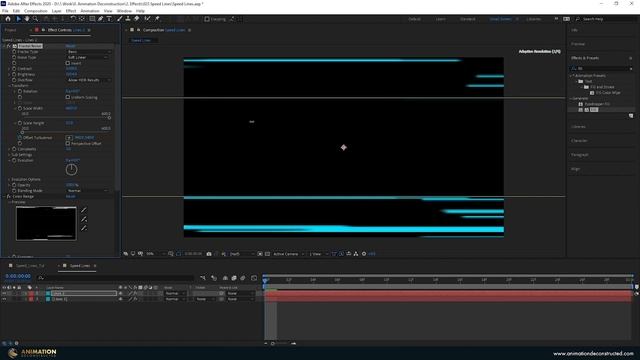The image size is (640, 360).
Task: Toggle the fx switch on Fractal Noise effect
Action: click(x=9, y=46)
